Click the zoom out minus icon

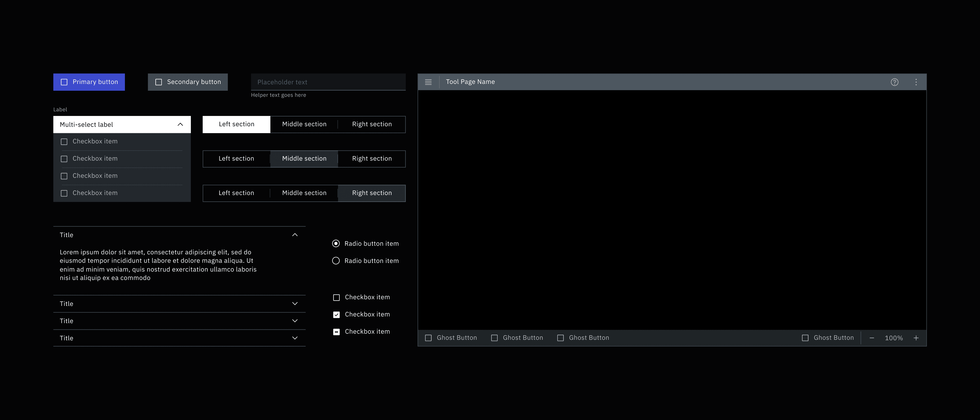point(872,338)
